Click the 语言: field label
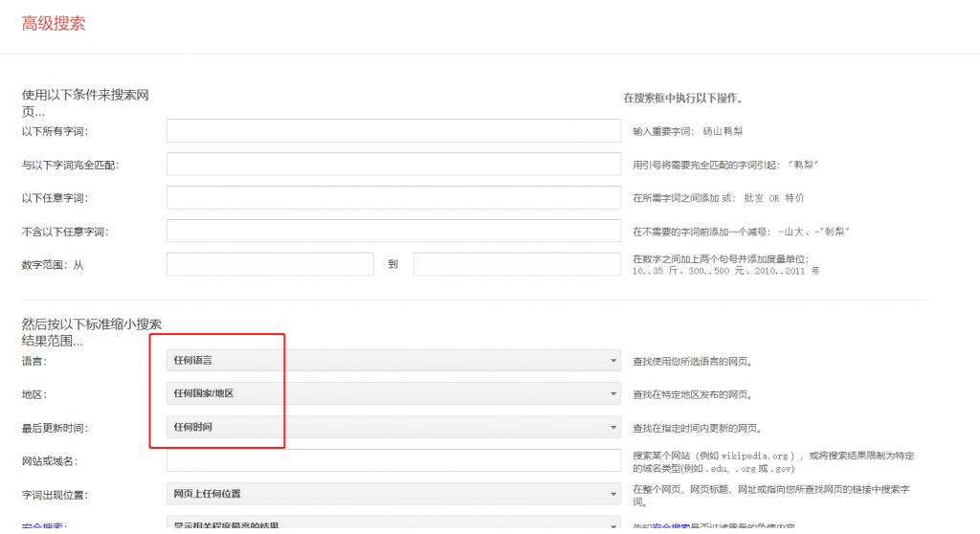 pos(34,362)
